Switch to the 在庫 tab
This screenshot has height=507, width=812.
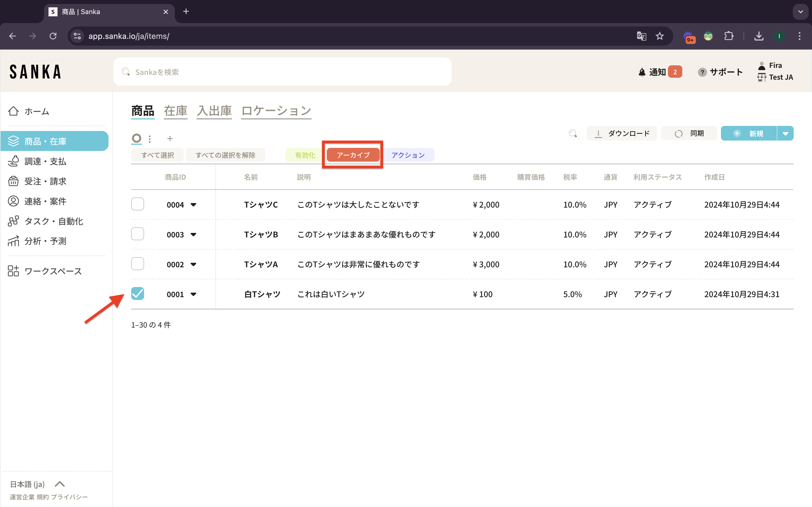[175, 111]
